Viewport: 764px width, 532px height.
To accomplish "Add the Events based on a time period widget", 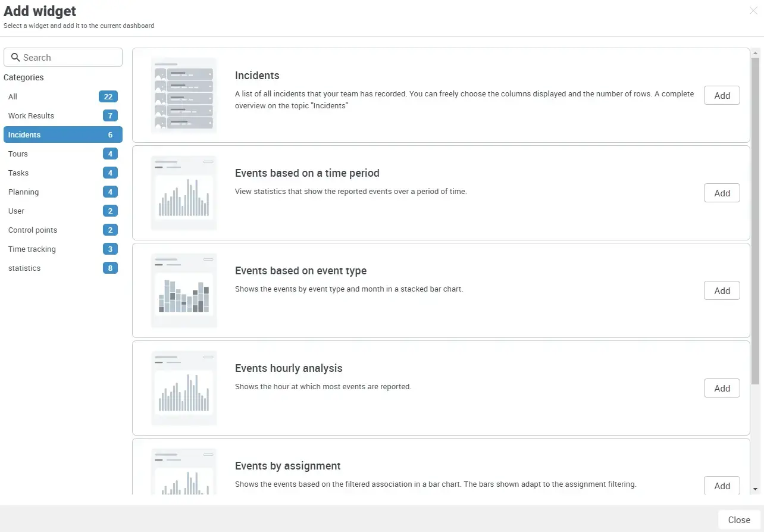I will pos(721,193).
